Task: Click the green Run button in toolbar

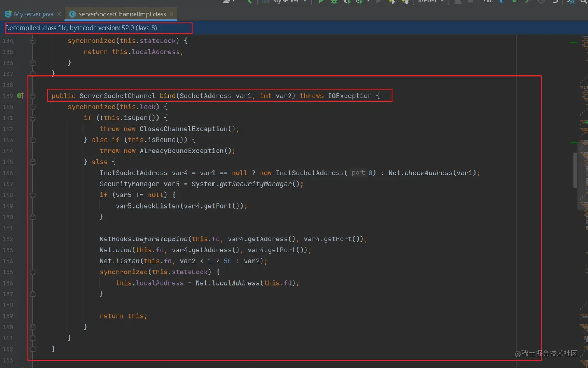Action: click(x=322, y=2)
